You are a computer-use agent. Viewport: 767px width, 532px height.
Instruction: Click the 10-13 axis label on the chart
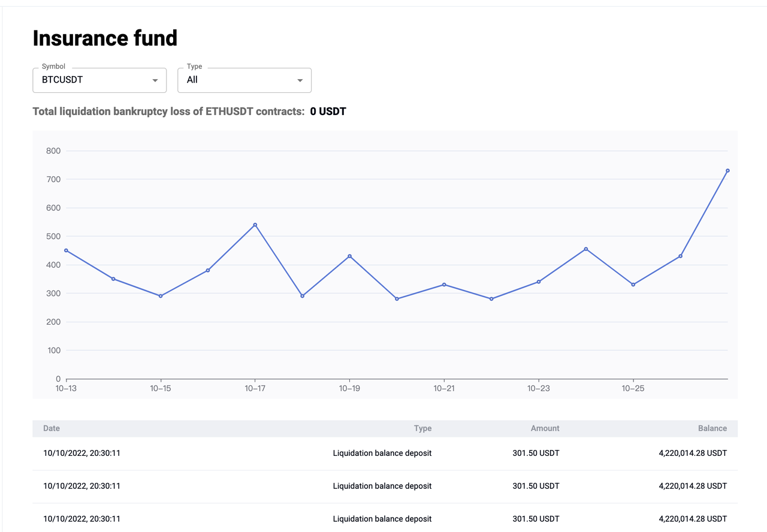click(66, 388)
